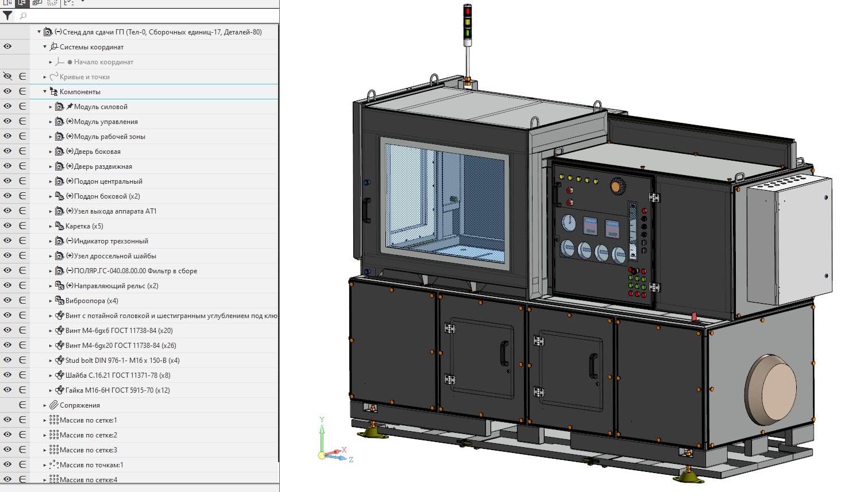Collapse the Компоненты branch
Viewport: 868px width, 492px height.
click(x=45, y=92)
